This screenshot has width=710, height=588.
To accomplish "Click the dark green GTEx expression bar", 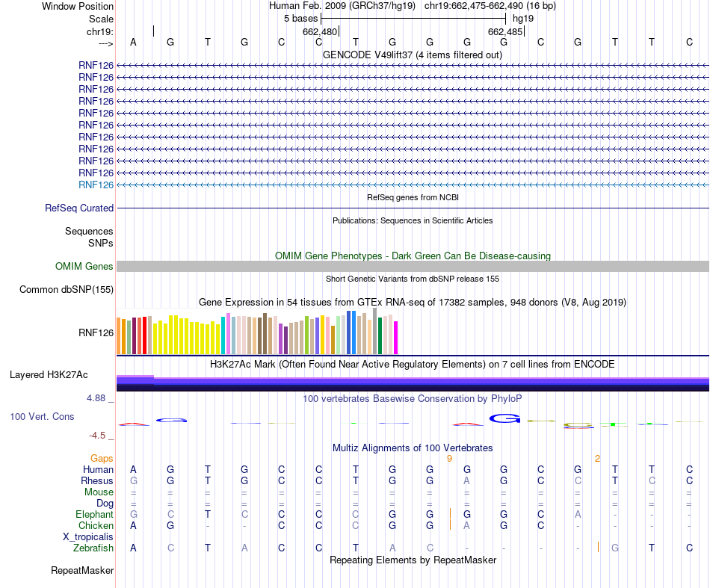I will click(380, 336).
